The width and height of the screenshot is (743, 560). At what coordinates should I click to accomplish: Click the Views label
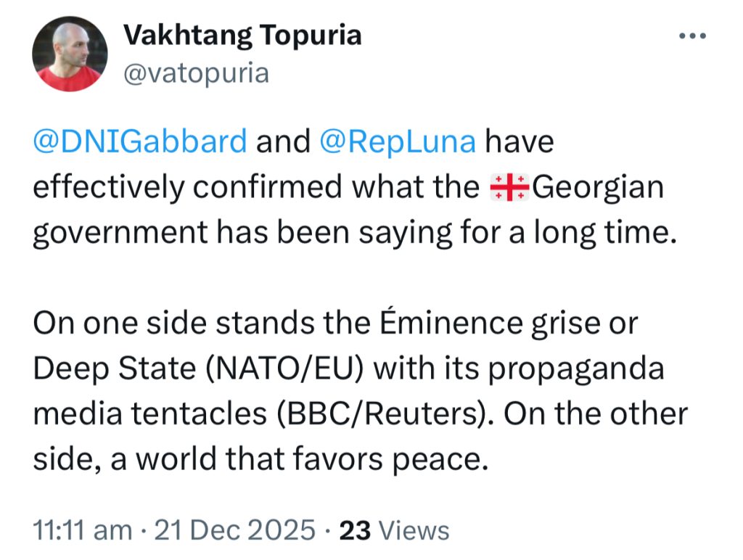[x=414, y=530]
